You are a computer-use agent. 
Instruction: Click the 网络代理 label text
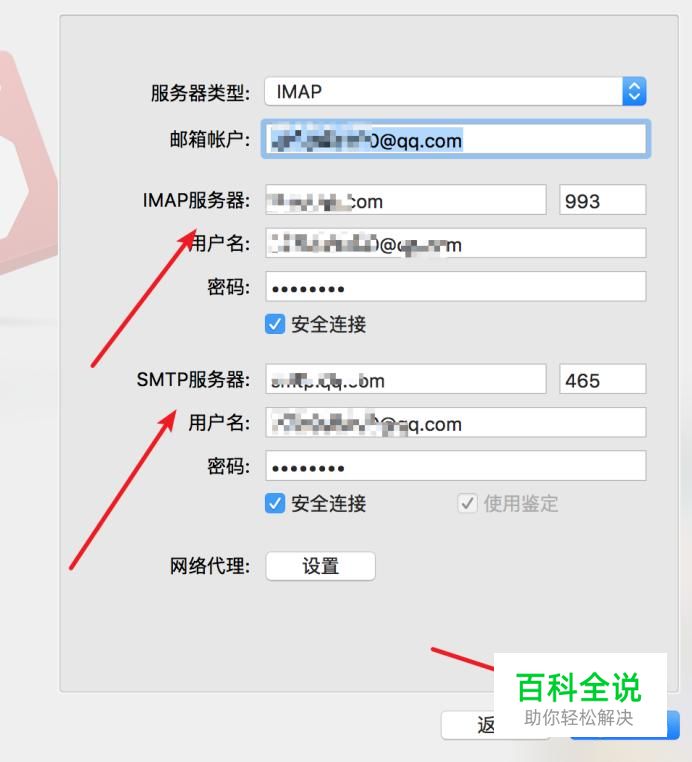[x=209, y=566]
